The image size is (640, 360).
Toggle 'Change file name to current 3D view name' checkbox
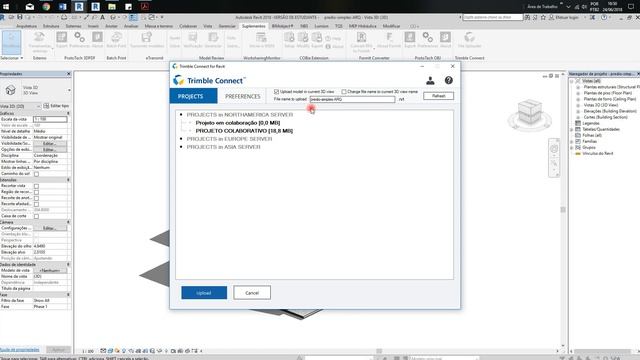pyautogui.click(x=344, y=91)
